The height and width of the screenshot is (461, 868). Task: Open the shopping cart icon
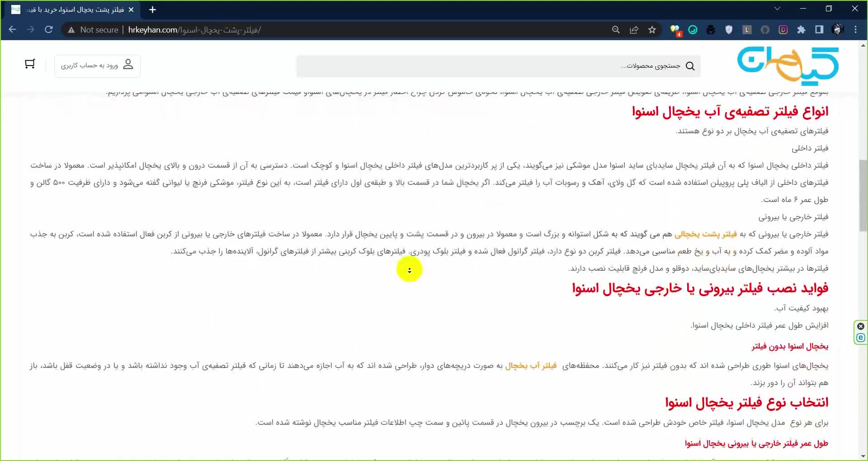point(30,65)
